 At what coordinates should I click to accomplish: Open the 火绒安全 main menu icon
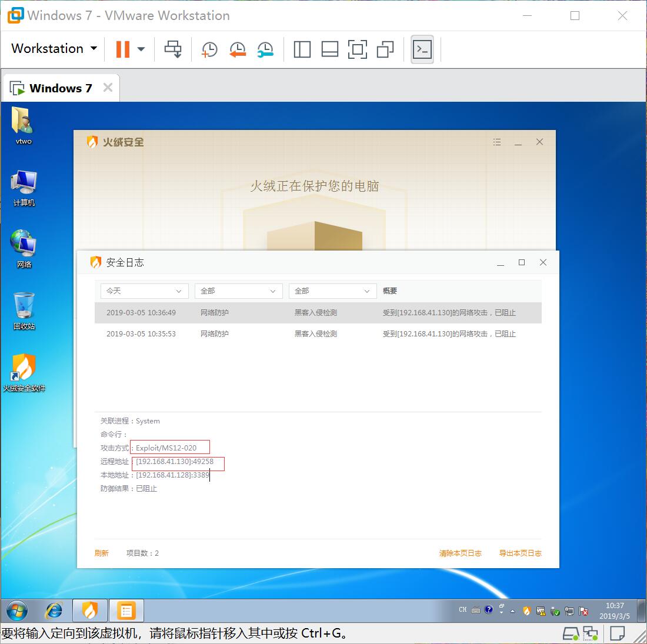point(497,142)
